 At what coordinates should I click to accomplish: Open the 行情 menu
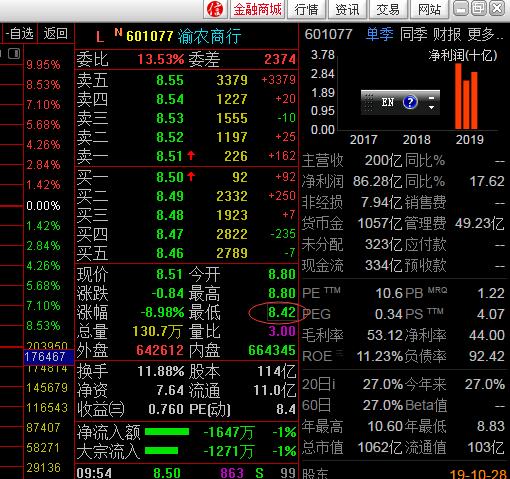point(306,9)
